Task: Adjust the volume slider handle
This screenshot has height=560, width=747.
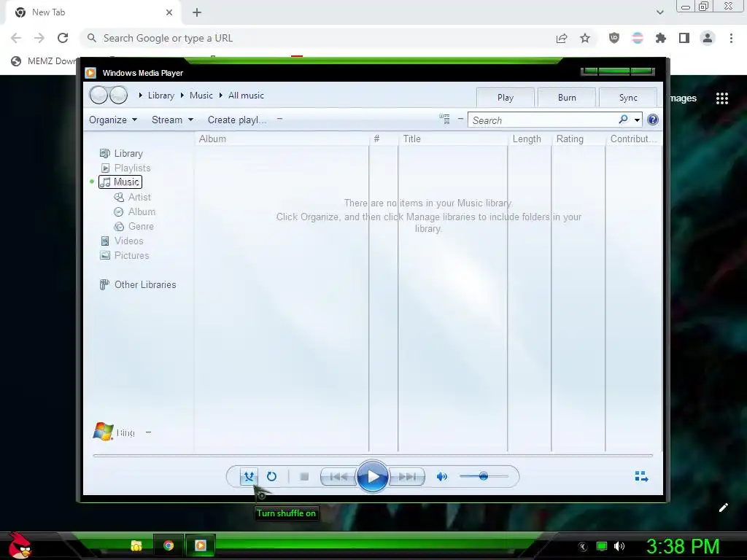Action: (484, 476)
